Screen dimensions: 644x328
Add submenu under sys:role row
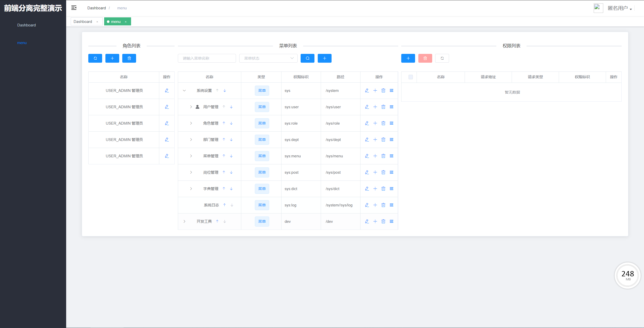(x=375, y=123)
